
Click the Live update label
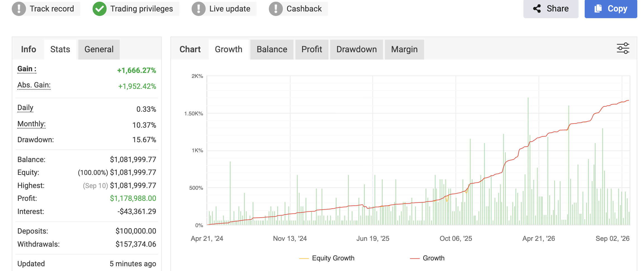230,9
